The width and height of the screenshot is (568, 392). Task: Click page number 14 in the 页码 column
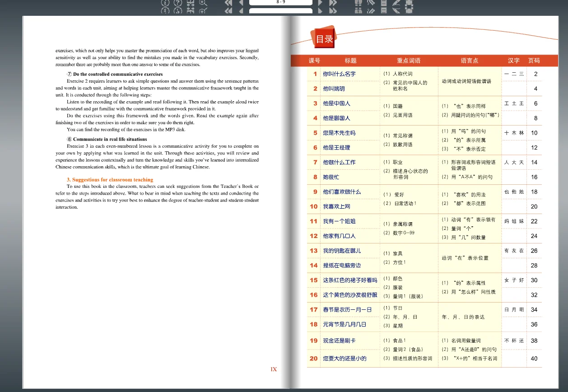tap(534, 163)
